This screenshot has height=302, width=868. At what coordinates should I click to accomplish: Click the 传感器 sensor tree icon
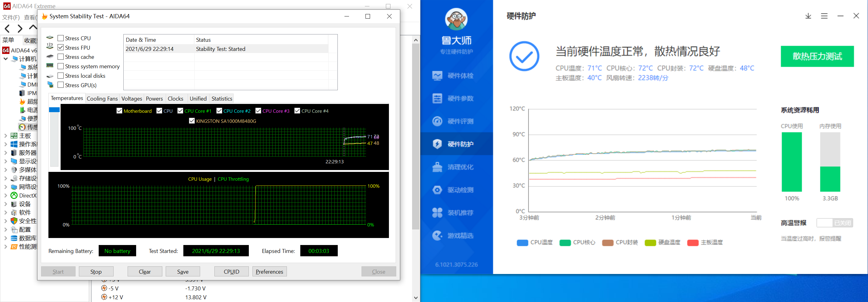click(22, 127)
